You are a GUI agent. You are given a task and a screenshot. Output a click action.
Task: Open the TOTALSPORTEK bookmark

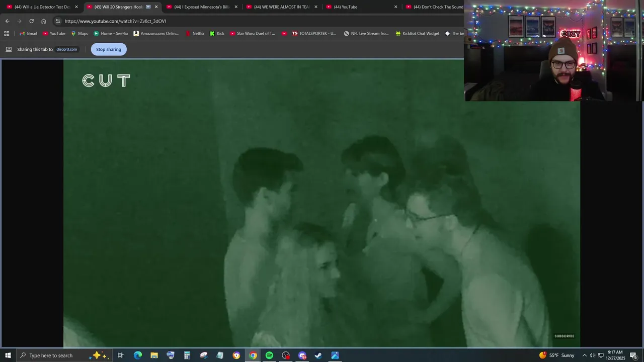pyautogui.click(x=313, y=33)
